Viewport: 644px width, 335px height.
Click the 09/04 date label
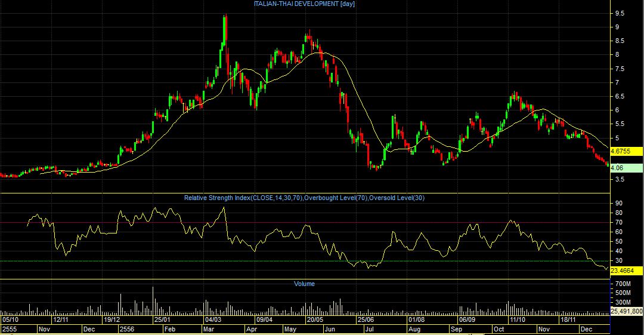click(264, 320)
